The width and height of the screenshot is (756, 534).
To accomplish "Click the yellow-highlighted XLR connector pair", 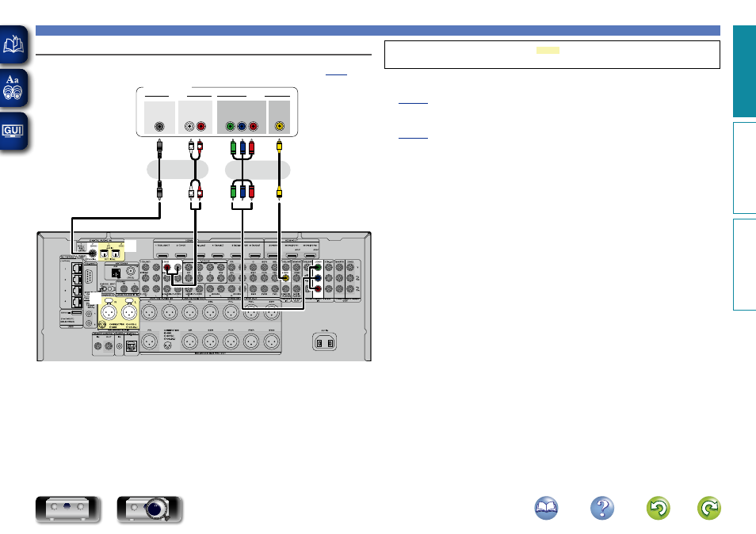I will [x=119, y=312].
